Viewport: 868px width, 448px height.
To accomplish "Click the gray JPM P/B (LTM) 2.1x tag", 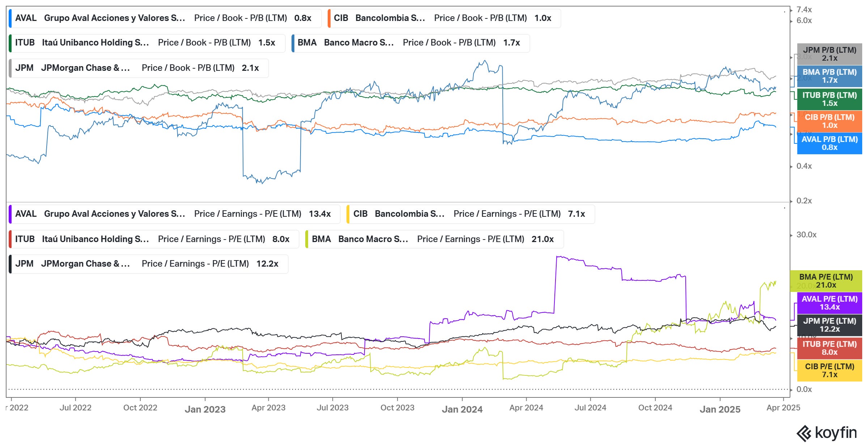I will click(829, 54).
